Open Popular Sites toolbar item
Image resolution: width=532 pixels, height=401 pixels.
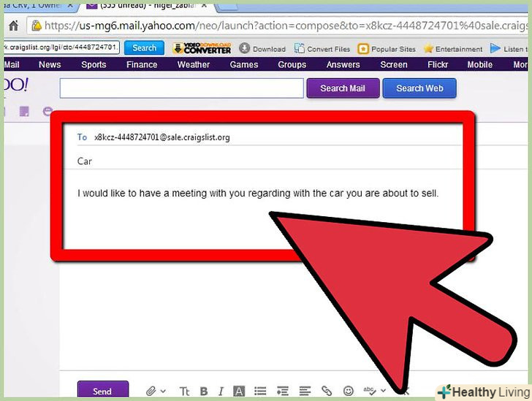coord(387,49)
